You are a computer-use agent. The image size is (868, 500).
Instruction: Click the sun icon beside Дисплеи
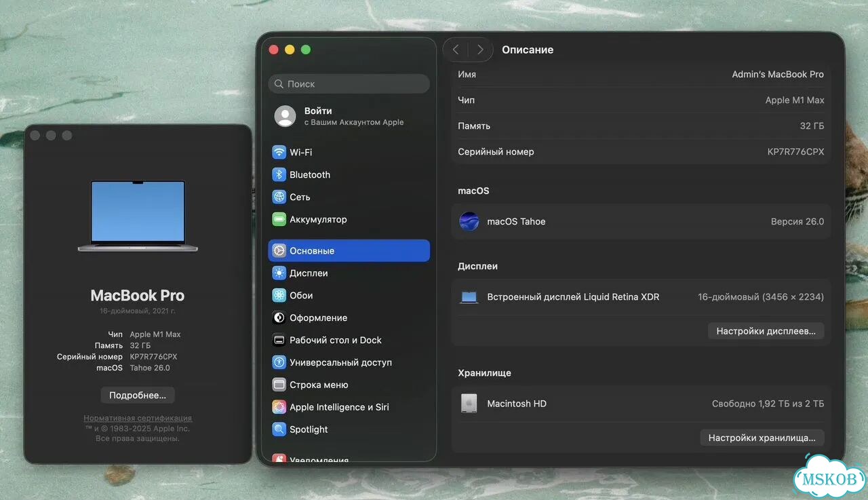point(279,273)
